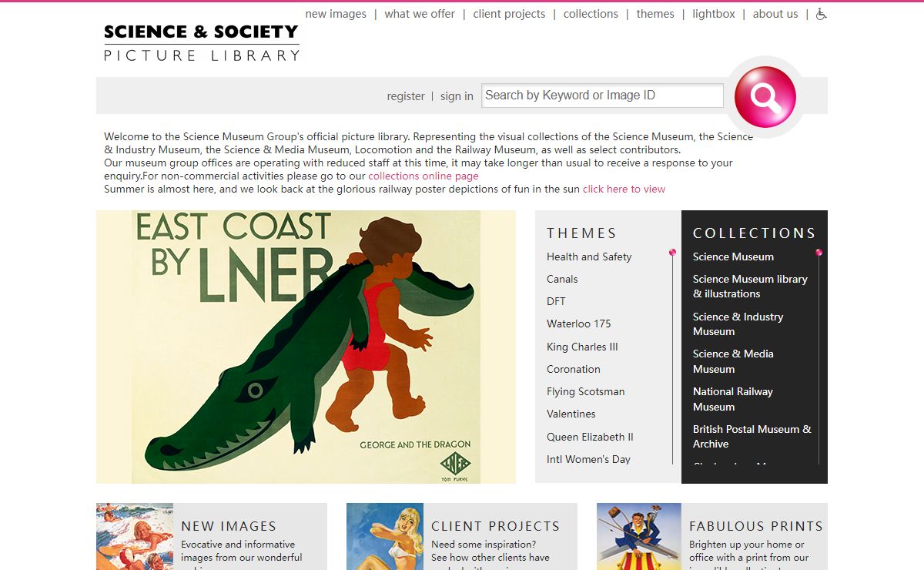Grab the pink Themes list scroll handle
The height and width of the screenshot is (570, 924).
(672, 253)
